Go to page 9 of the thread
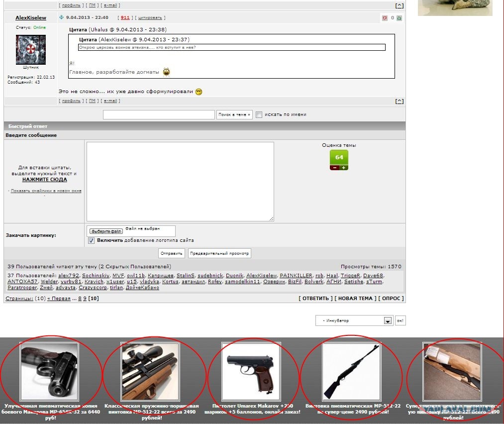This screenshot has height=424, width=504. tap(85, 298)
